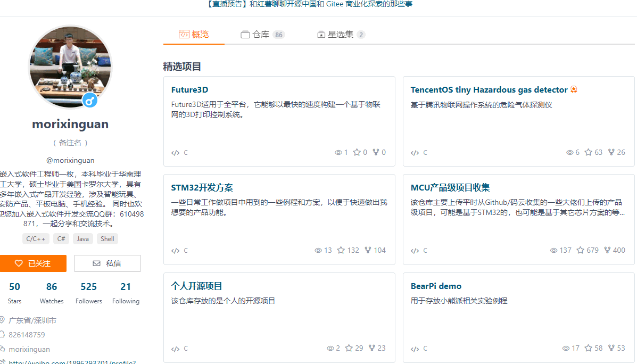Open the Future3D project link
The image size is (637, 364).
pos(189,89)
